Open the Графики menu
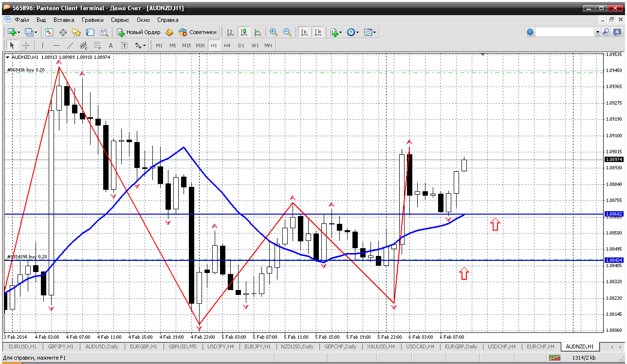The image size is (627, 364). 92,20
